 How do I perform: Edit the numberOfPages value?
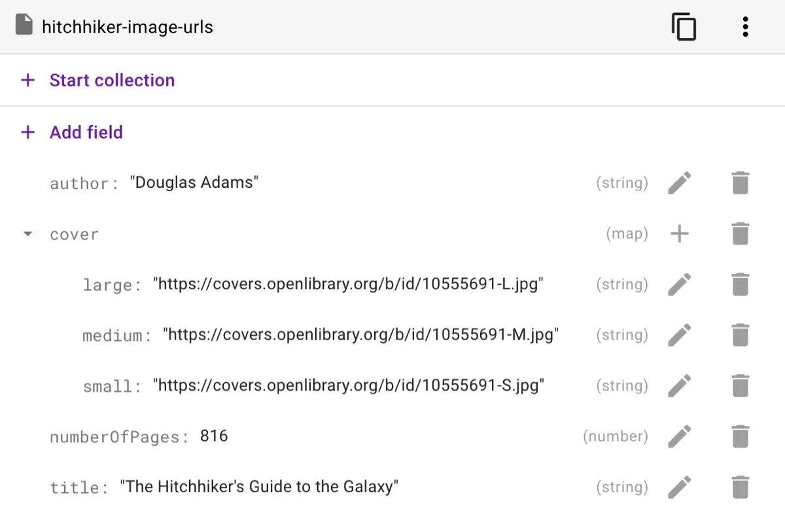[x=680, y=436]
